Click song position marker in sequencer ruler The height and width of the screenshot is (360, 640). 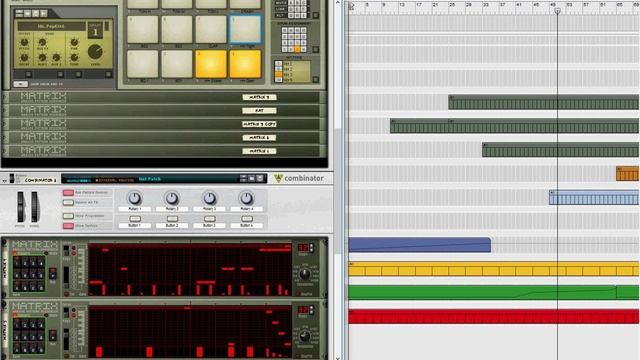point(557,11)
